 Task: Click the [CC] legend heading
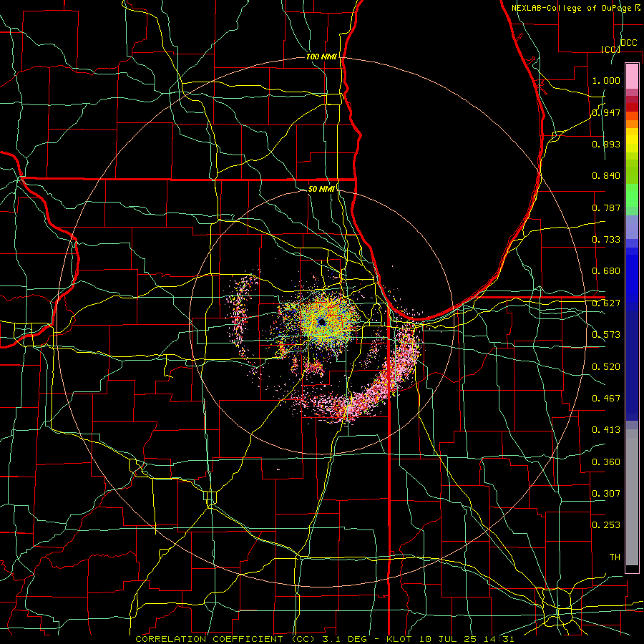[611, 49]
